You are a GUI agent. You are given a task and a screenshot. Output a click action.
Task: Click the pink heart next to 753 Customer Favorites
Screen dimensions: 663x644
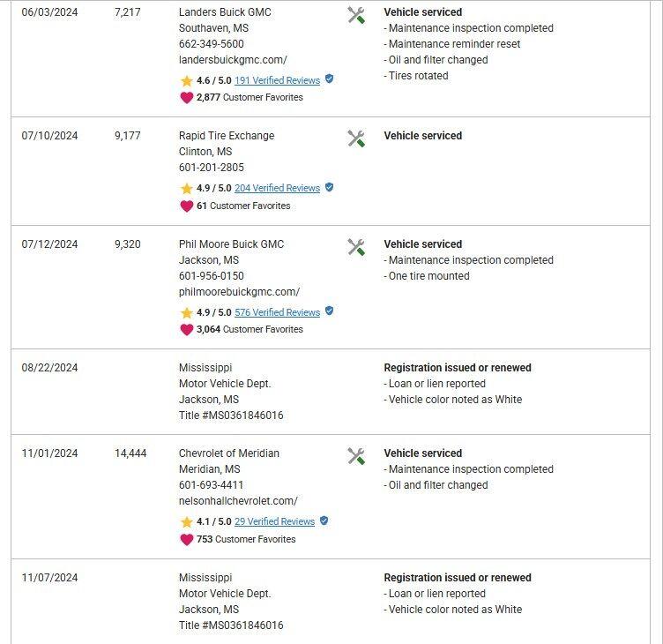tap(187, 540)
